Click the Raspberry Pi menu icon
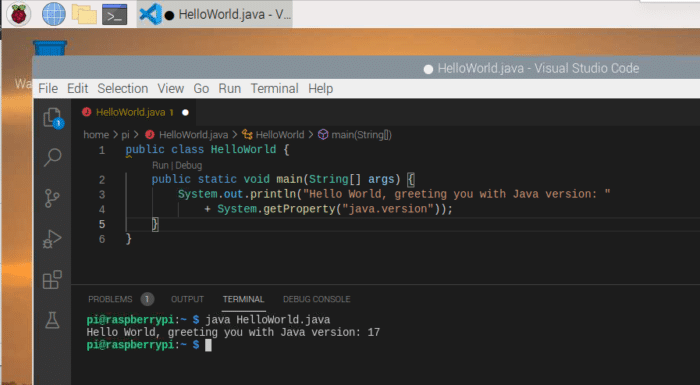Screen dimensions: 700x385 (18, 14)
